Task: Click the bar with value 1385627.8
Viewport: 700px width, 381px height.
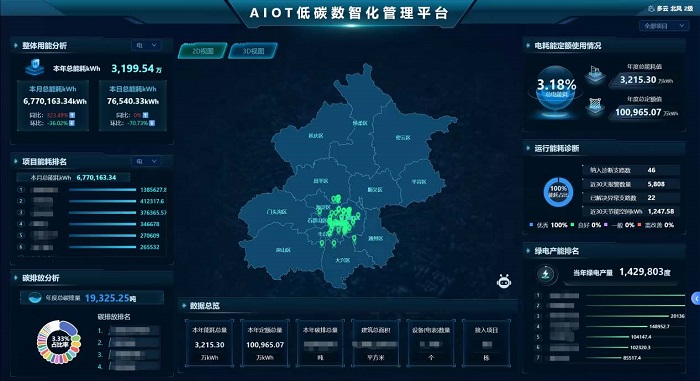Action: tap(103, 190)
